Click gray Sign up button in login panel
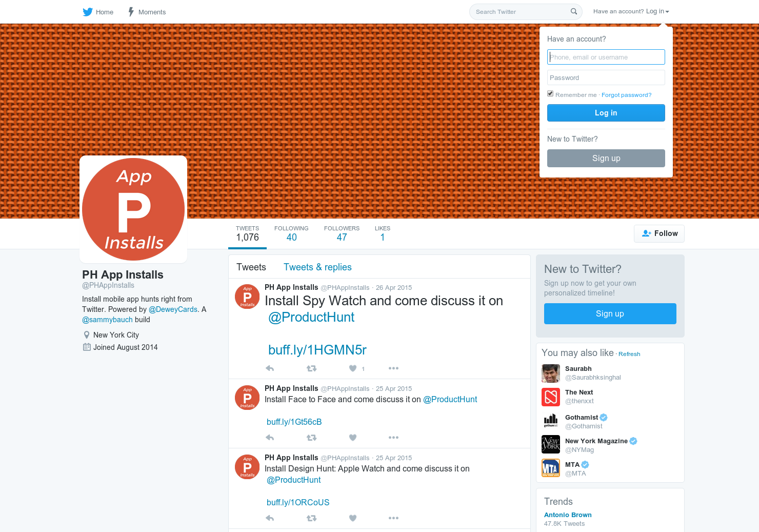759x532 pixels. point(606,158)
